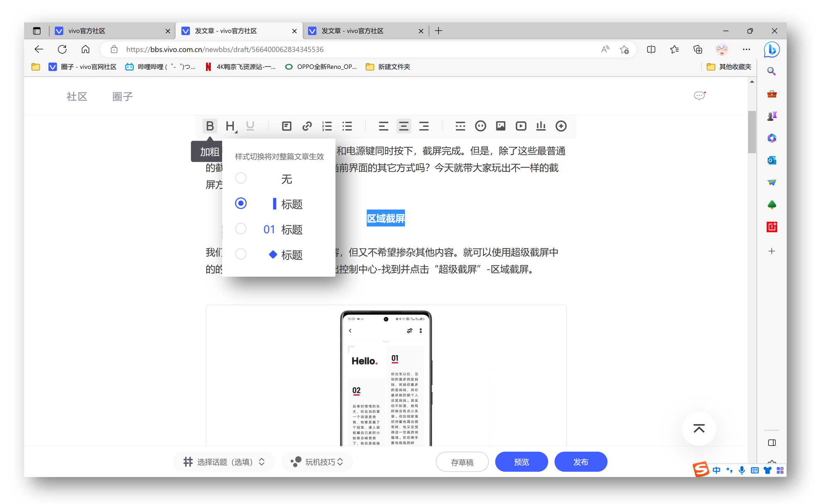The height and width of the screenshot is (504, 815).
Task: Toggle bold formatting in editor toolbar
Action: (x=210, y=126)
